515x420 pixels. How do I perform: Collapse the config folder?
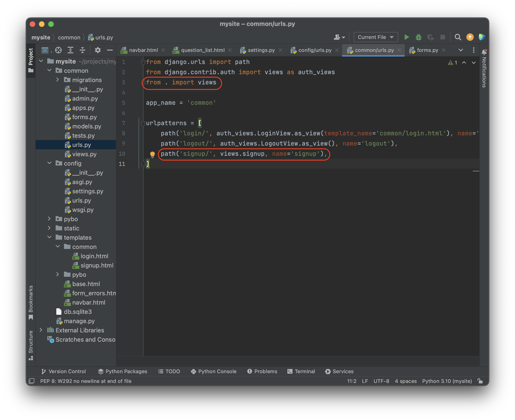tap(49, 163)
